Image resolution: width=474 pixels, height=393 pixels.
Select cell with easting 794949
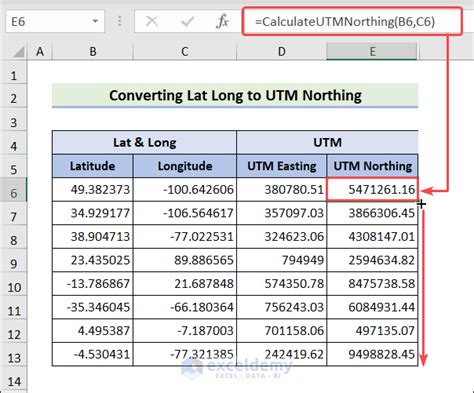[x=282, y=260]
